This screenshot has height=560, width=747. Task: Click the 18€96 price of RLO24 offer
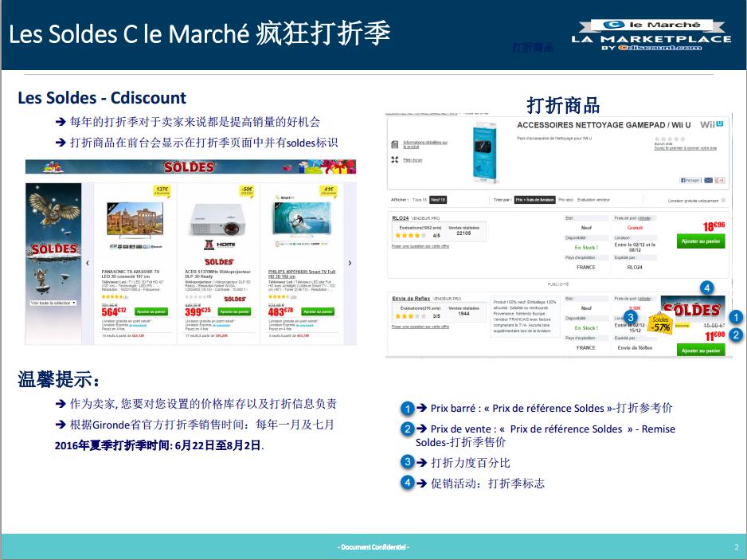pos(714,226)
